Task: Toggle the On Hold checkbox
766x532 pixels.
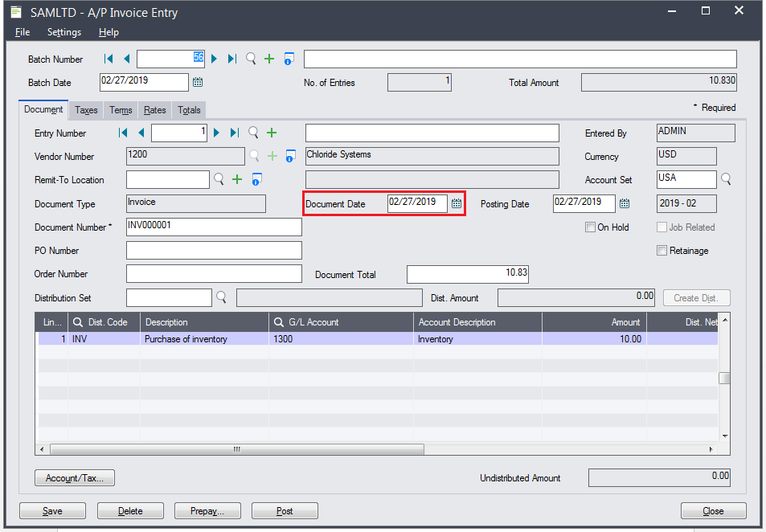Action: [590, 227]
